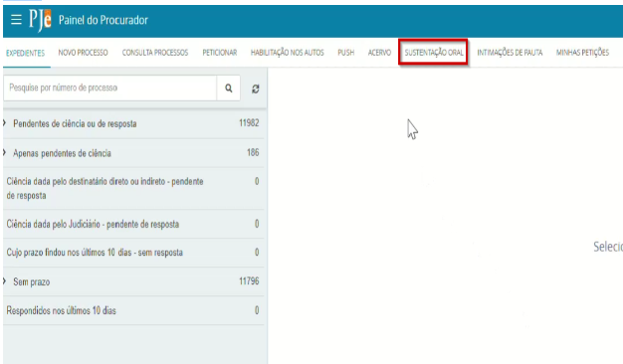Click the PJe logo

tap(40, 20)
